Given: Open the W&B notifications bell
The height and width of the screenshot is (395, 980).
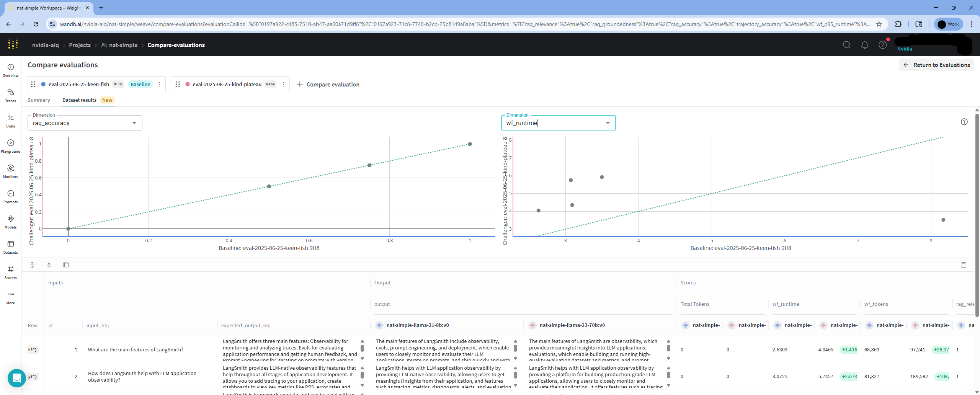Looking at the screenshot, I should click(864, 45).
